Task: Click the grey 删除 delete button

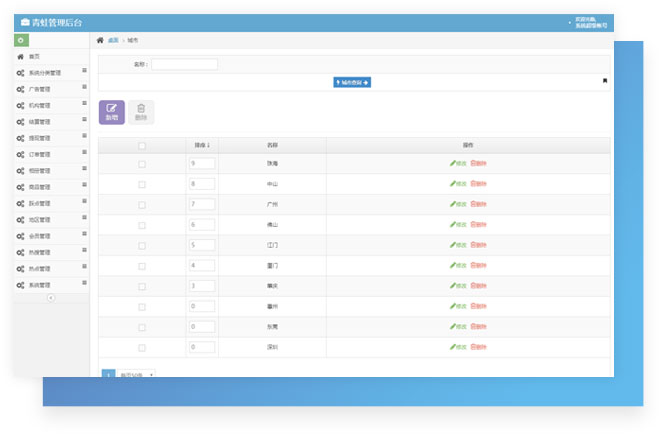Action: pyautogui.click(x=141, y=112)
